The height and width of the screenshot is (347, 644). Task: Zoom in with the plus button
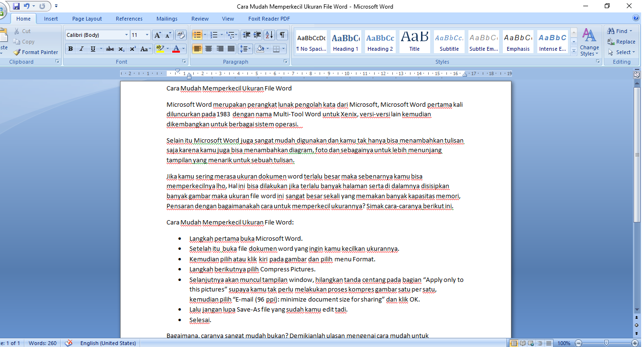(635, 343)
